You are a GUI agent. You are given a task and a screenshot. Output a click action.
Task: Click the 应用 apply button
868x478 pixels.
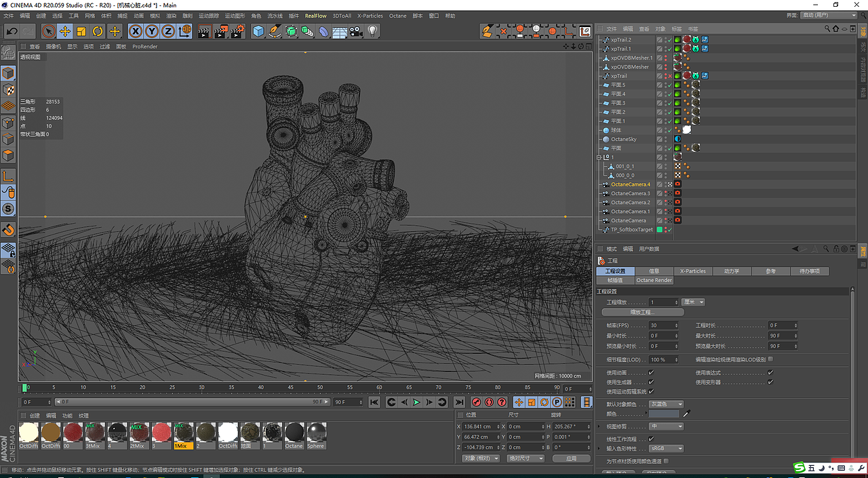coord(571,458)
